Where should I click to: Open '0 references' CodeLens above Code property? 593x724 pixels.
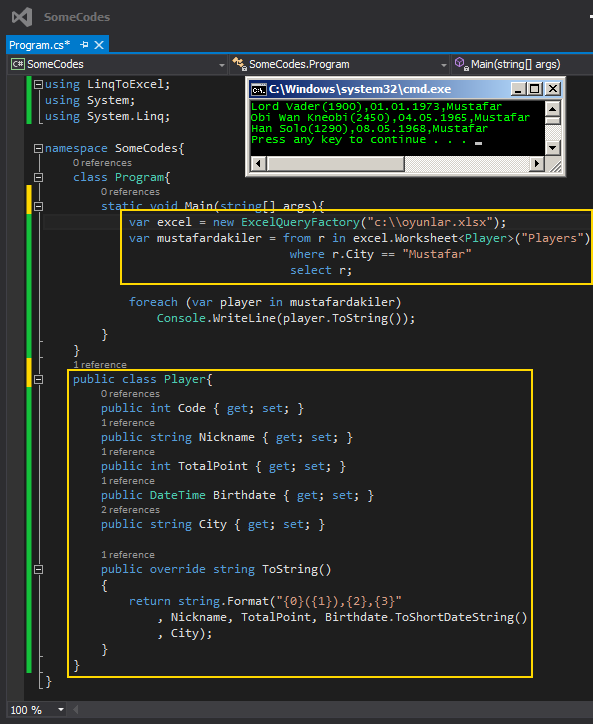[130, 394]
